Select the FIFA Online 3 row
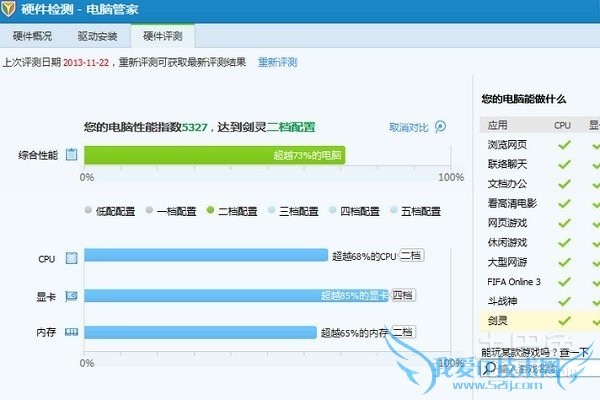 [x=540, y=282]
